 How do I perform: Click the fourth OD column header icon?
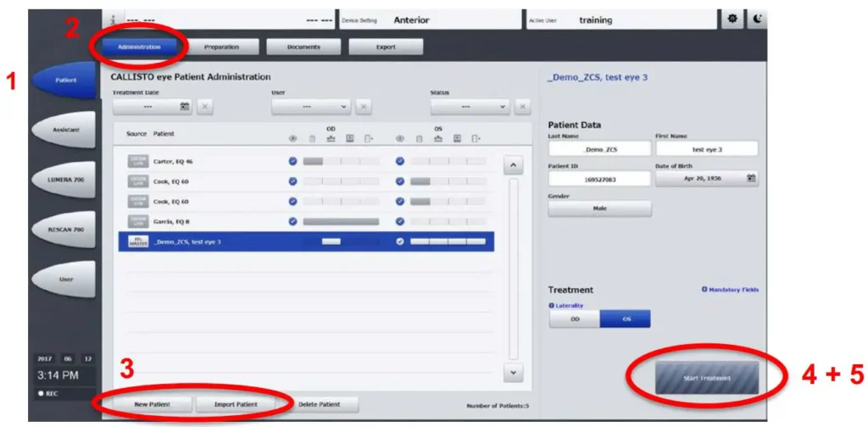[350, 138]
